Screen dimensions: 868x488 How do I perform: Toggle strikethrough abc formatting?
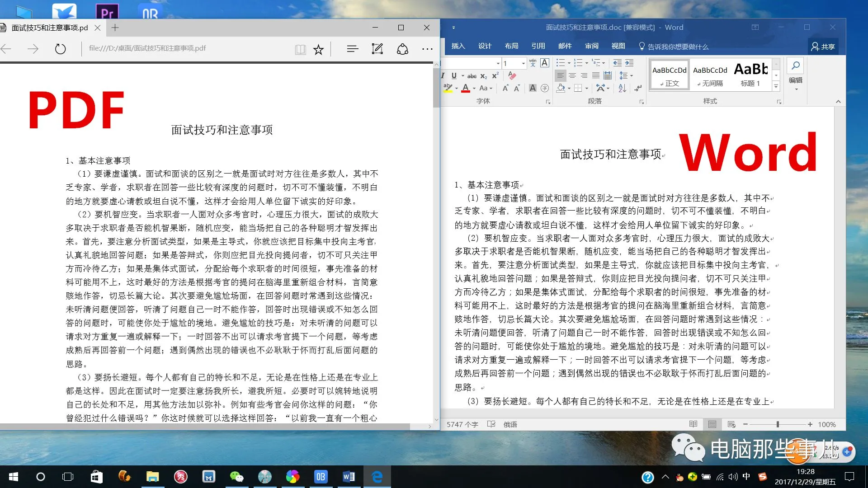click(x=472, y=76)
